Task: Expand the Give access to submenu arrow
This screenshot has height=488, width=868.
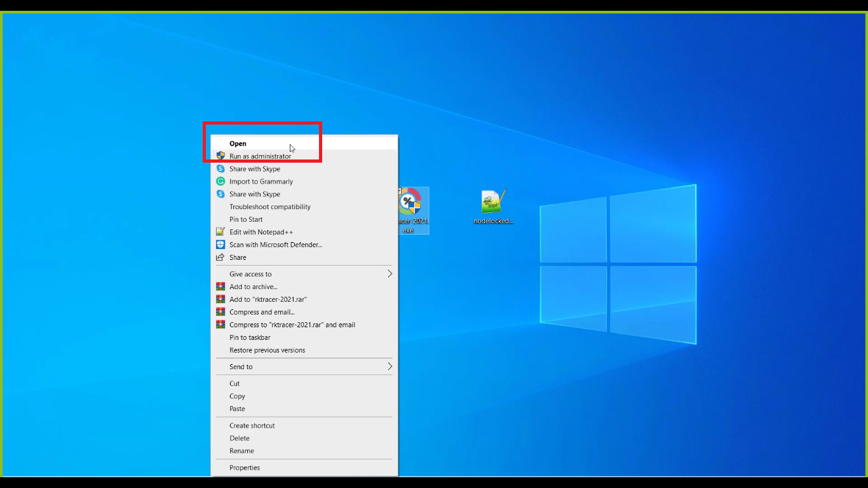Action: [x=390, y=274]
